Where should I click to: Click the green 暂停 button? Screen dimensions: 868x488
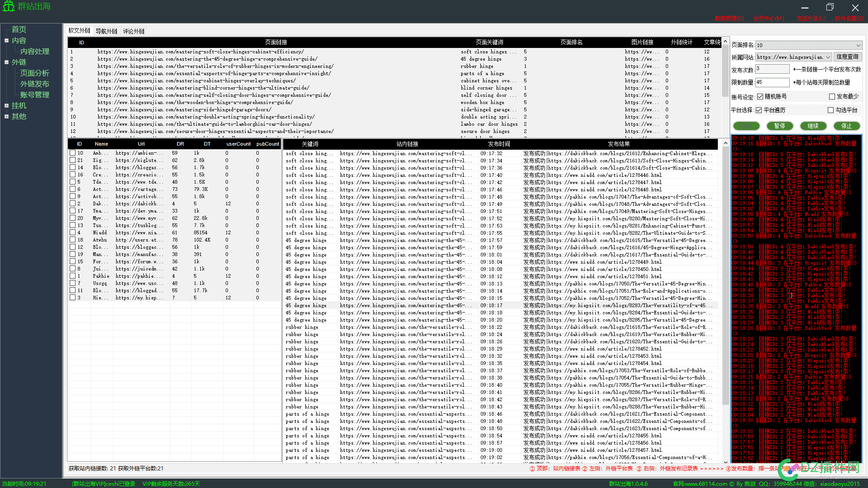[x=779, y=126]
